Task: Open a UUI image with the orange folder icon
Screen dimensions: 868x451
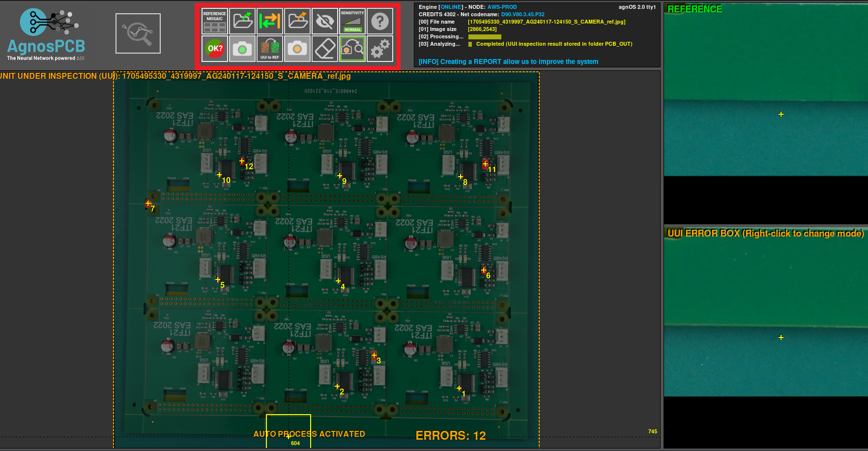Action: tap(297, 21)
